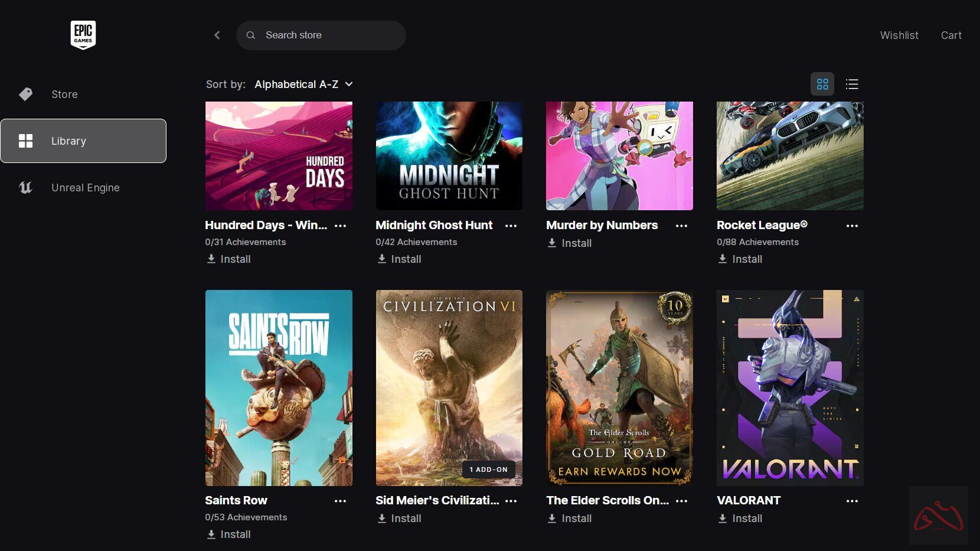Select the Library tab in sidebar

point(83,141)
